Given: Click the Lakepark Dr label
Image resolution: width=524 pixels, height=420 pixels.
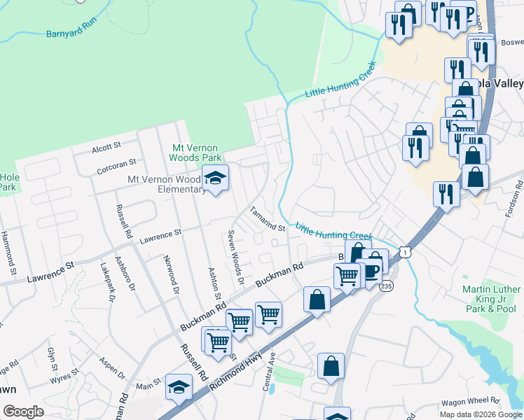Looking at the screenshot, I should point(109,282).
